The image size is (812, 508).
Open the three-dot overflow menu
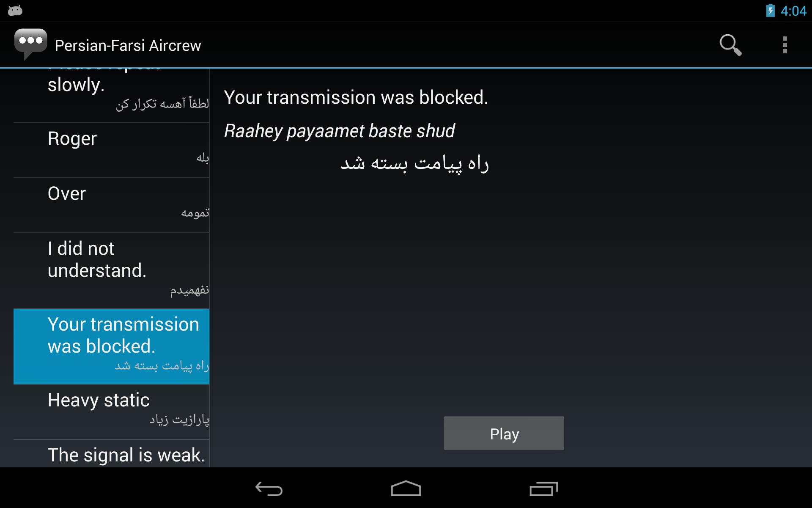pos(785,45)
